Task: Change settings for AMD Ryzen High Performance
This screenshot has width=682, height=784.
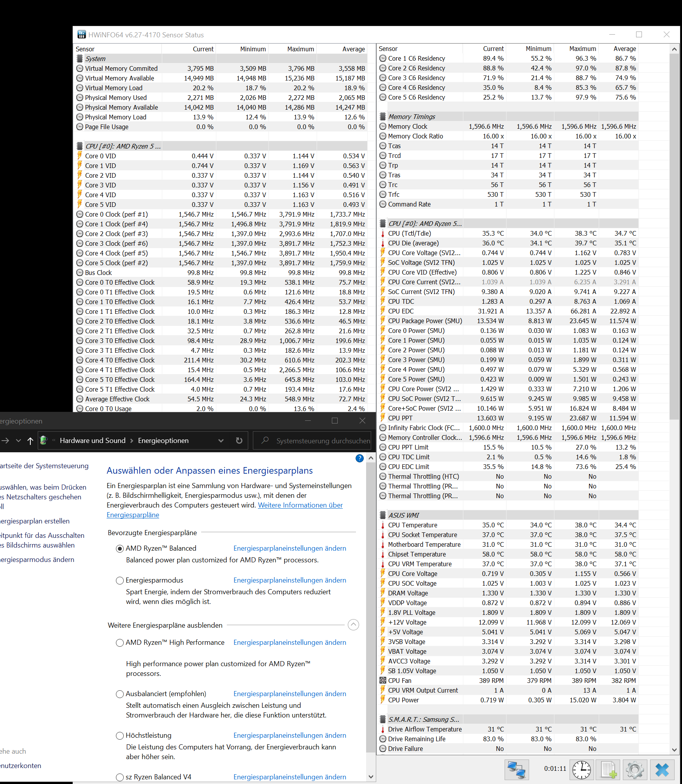Action: [x=290, y=642]
